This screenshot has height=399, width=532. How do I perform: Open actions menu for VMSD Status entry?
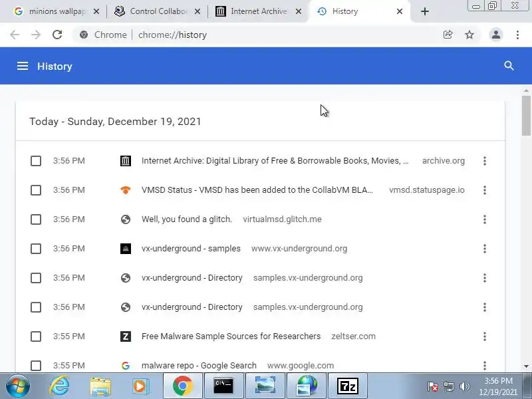click(485, 190)
